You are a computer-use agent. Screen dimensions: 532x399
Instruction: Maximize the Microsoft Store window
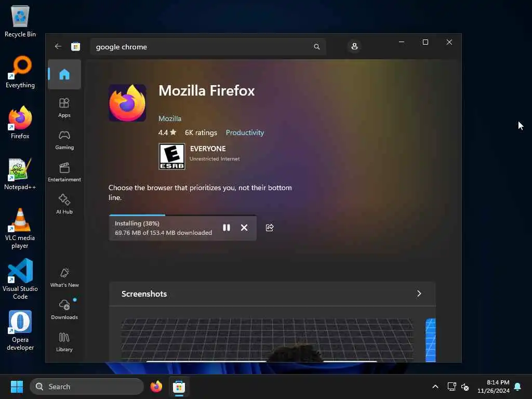tap(425, 42)
